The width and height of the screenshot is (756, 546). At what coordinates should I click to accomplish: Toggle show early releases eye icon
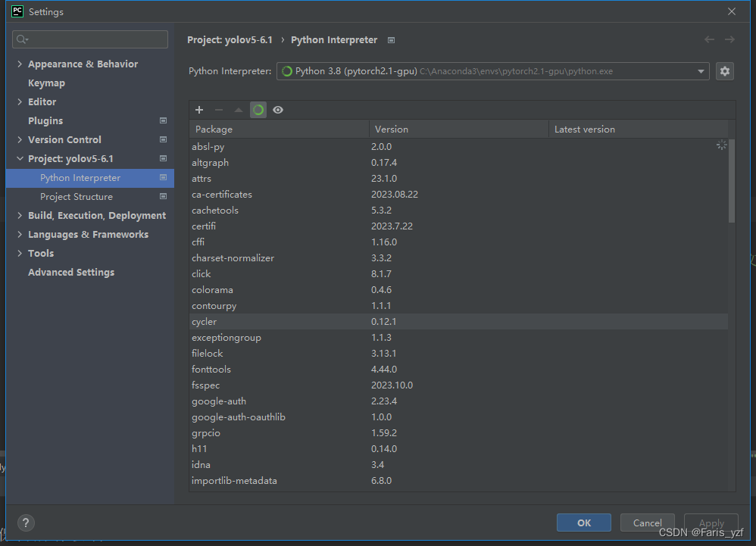278,110
